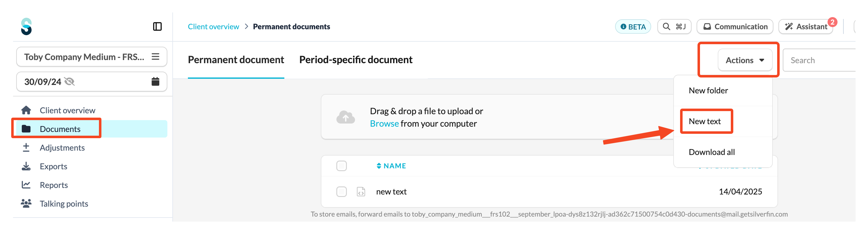Click the search magnifier shortcut button

pyautogui.click(x=674, y=26)
